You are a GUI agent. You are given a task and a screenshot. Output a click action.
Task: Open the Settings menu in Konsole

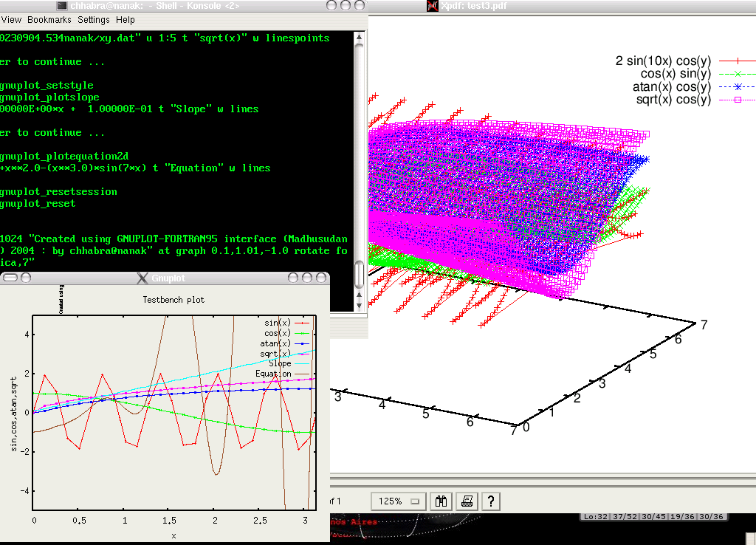pos(94,20)
